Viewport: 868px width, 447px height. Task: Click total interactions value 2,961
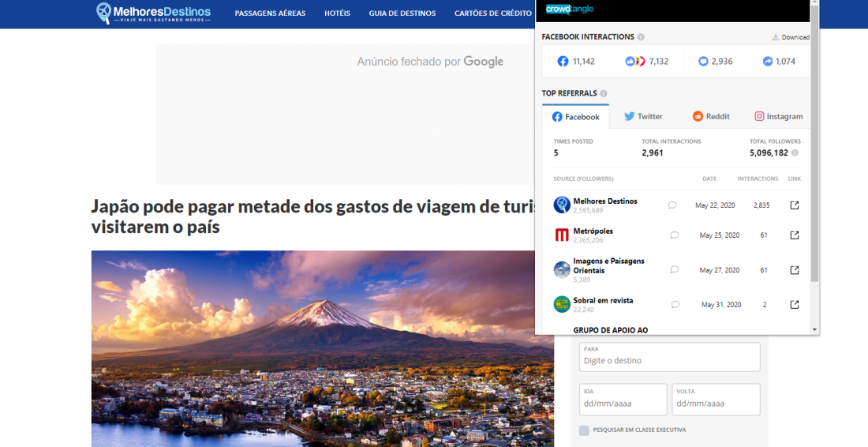652,153
